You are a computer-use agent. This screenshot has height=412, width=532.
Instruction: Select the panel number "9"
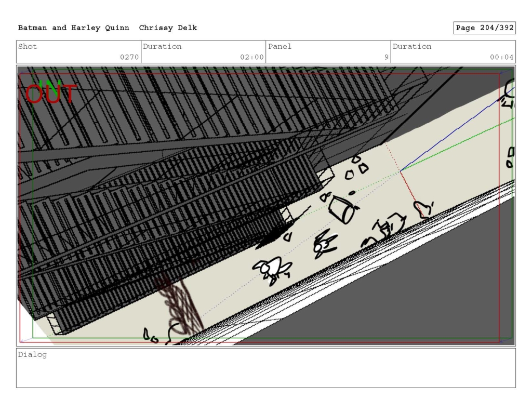pyautogui.click(x=387, y=57)
